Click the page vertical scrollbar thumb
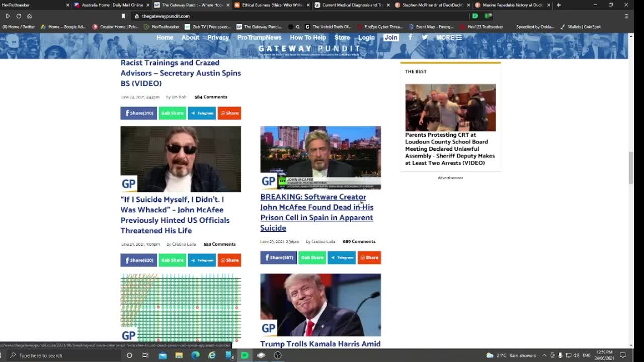Viewport: 644px width, 362px height. tap(631, 168)
